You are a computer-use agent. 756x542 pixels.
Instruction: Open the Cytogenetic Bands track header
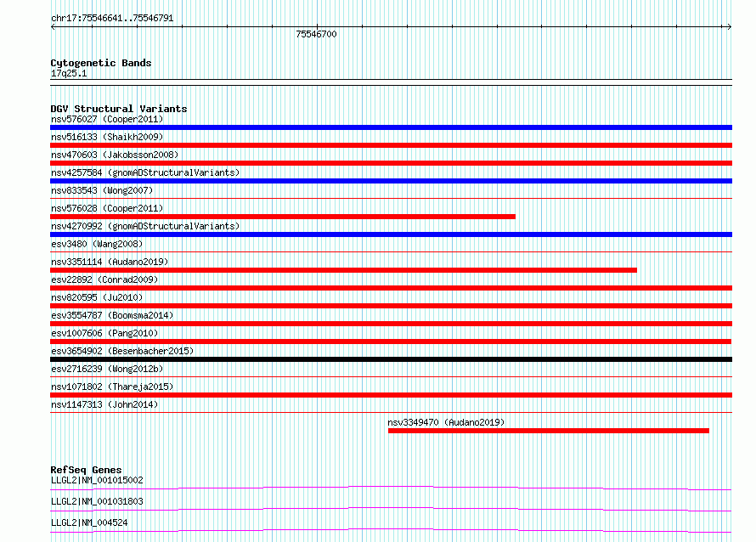click(x=101, y=63)
